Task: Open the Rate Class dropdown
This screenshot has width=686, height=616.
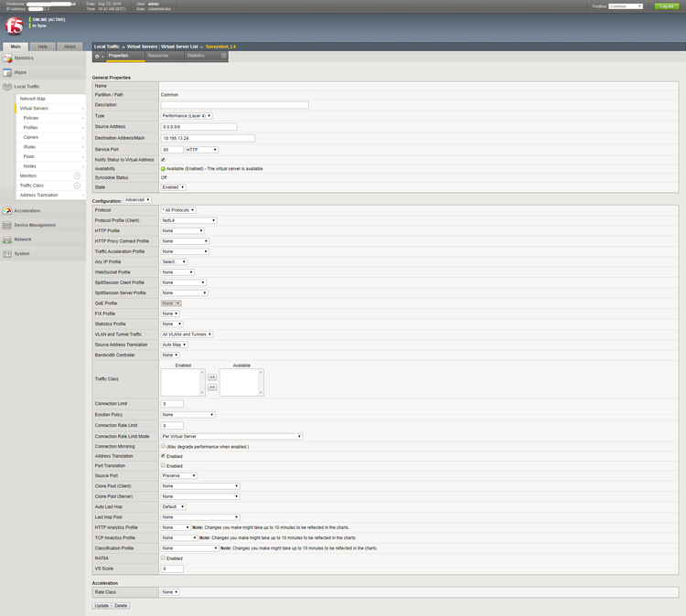Action: click(x=170, y=592)
